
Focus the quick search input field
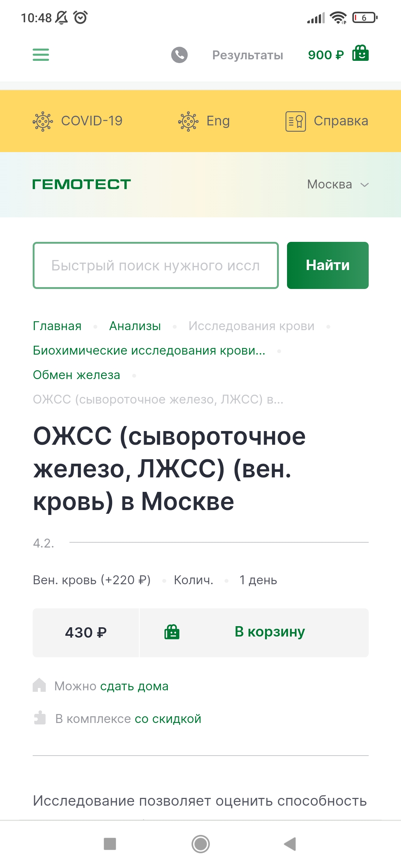coord(156,265)
